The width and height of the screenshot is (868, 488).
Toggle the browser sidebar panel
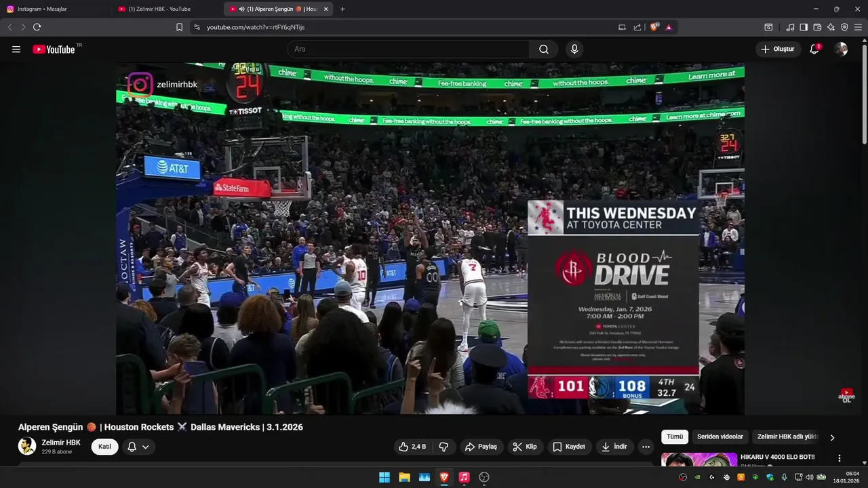804,27
